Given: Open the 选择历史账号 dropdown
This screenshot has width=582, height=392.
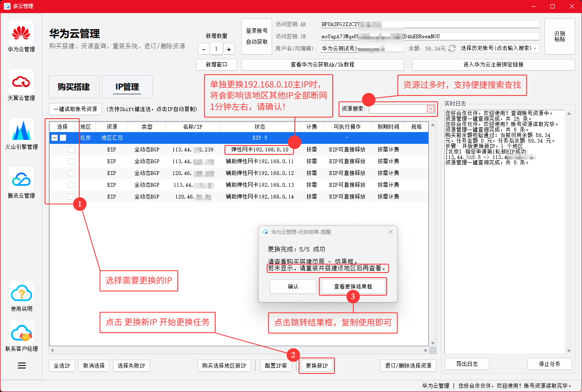Looking at the screenshot, I should (x=499, y=48).
